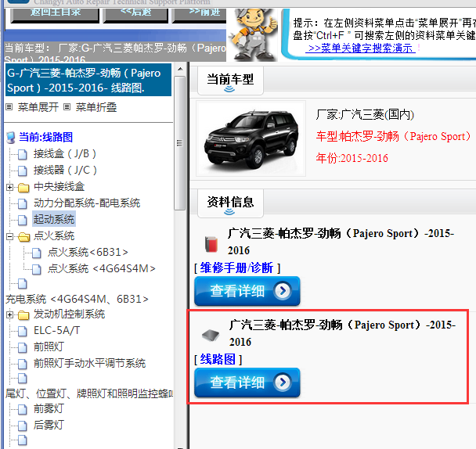Open the ELC-5A/T tree item
This screenshot has height=449, width=476.
click(x=57, y=330)
